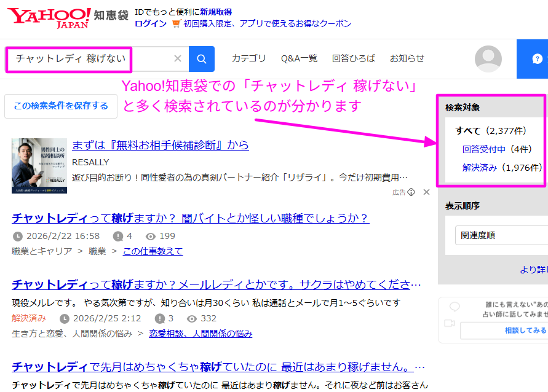Click the RESALLY ad thumbnail image
Viewport: 548px width, 392px height.
(x=39, y=166)
